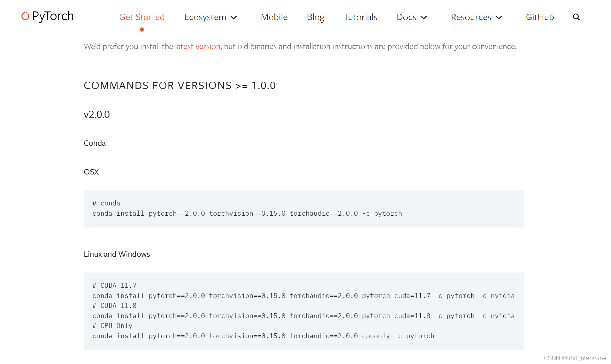Click the pytorch-cuda=11.7 install command
Screen dimensions: 611x364
(x=303, y=296)
